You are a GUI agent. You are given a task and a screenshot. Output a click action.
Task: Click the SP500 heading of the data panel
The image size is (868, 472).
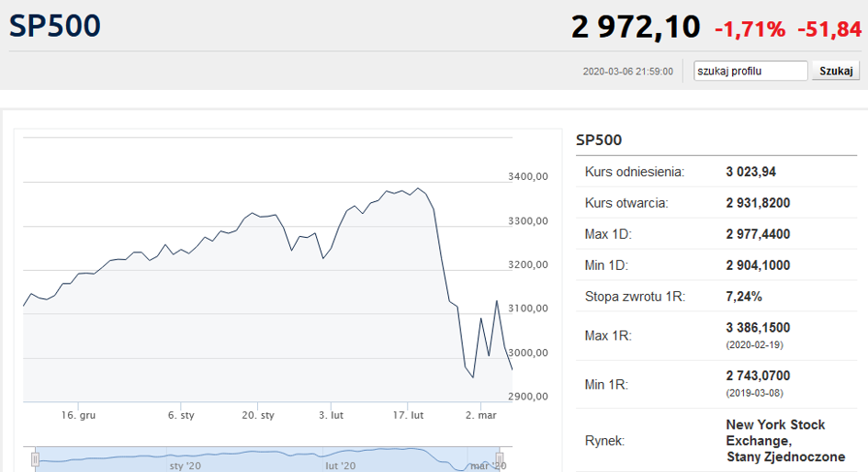(x=599, y=140)
